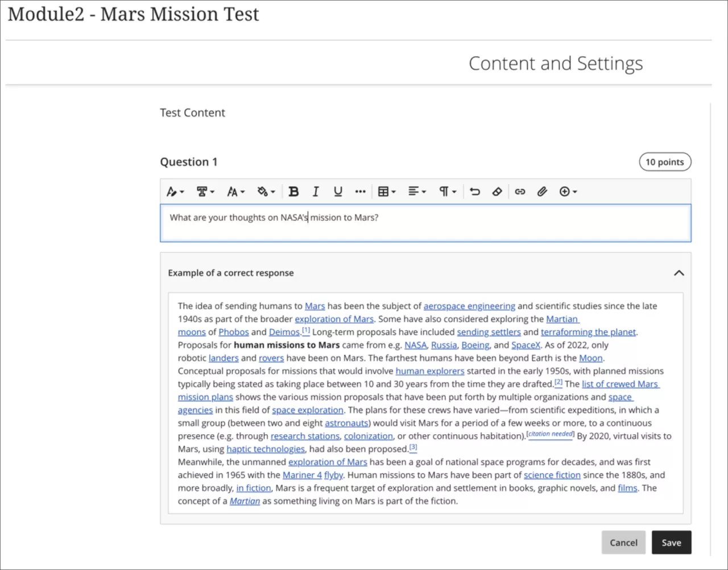Toggle underline formatting

coord(338,192)
